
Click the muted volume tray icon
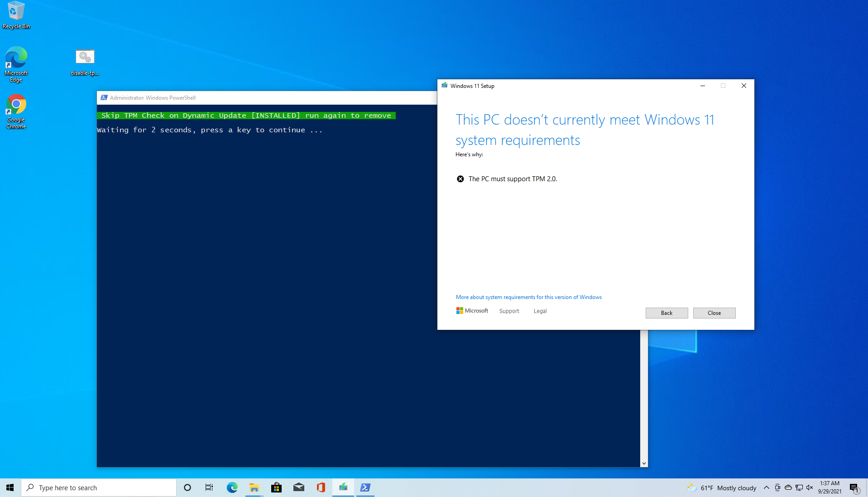coord(810,487)
